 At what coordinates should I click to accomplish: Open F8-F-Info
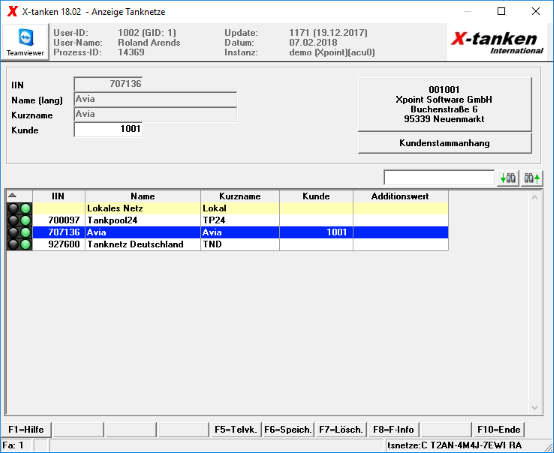pyautogui.click(x=393, y=430)
